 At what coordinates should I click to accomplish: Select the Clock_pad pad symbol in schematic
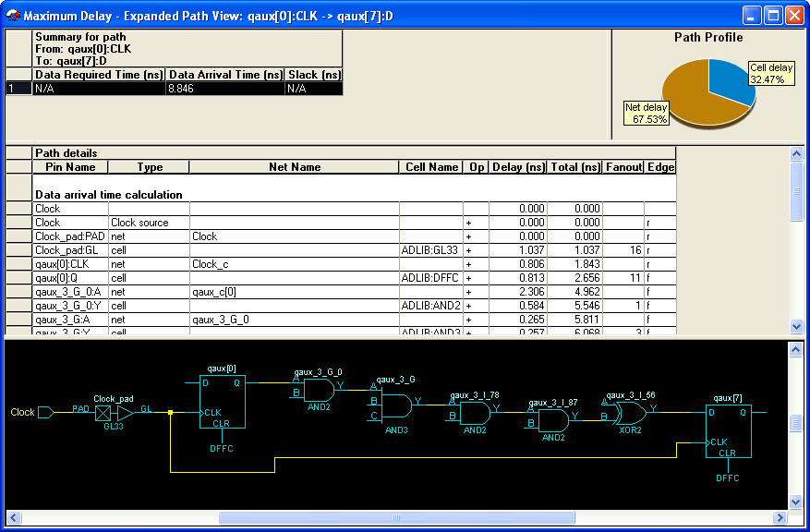click(x=103, y=413)
